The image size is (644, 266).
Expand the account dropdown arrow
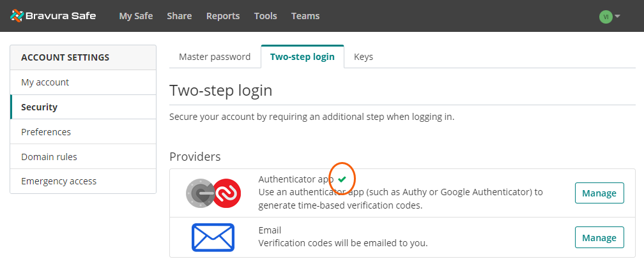(617, 17)
